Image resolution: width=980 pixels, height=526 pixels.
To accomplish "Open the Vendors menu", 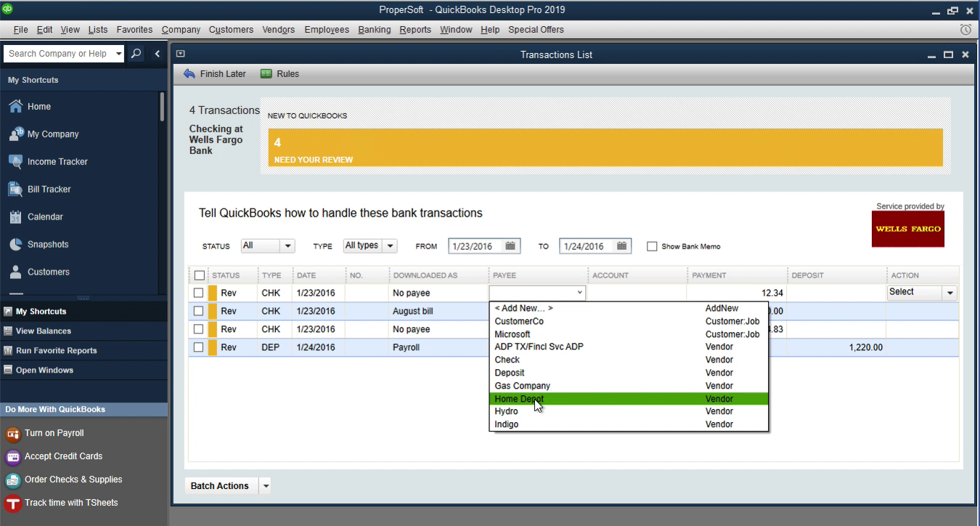I will click(278, 30).
